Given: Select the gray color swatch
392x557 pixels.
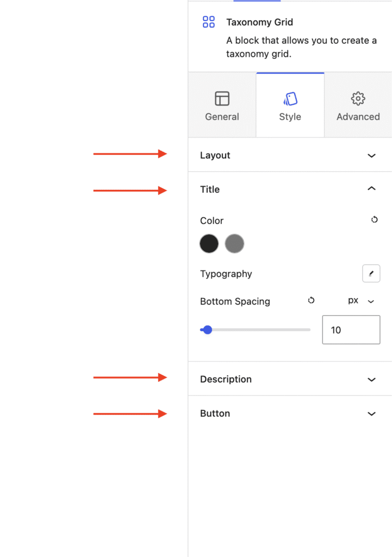Looking at the screenshot, I should pyautogui.click(x=234, y=244).
